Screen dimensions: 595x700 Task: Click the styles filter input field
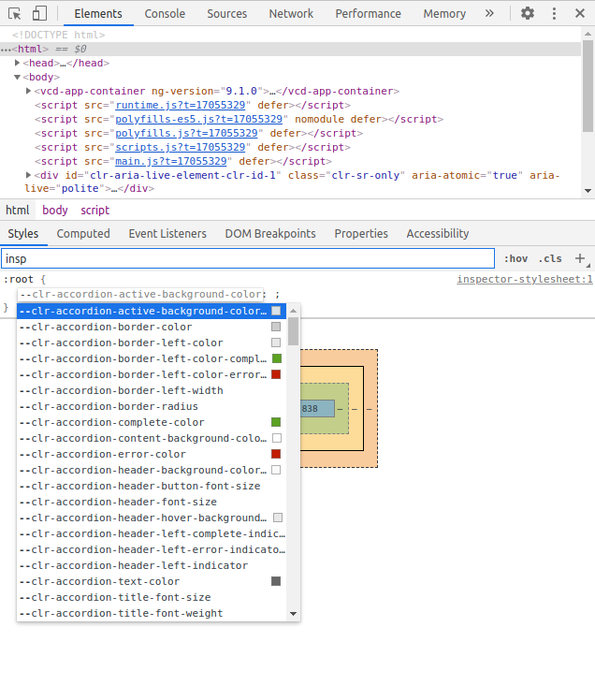248,258
